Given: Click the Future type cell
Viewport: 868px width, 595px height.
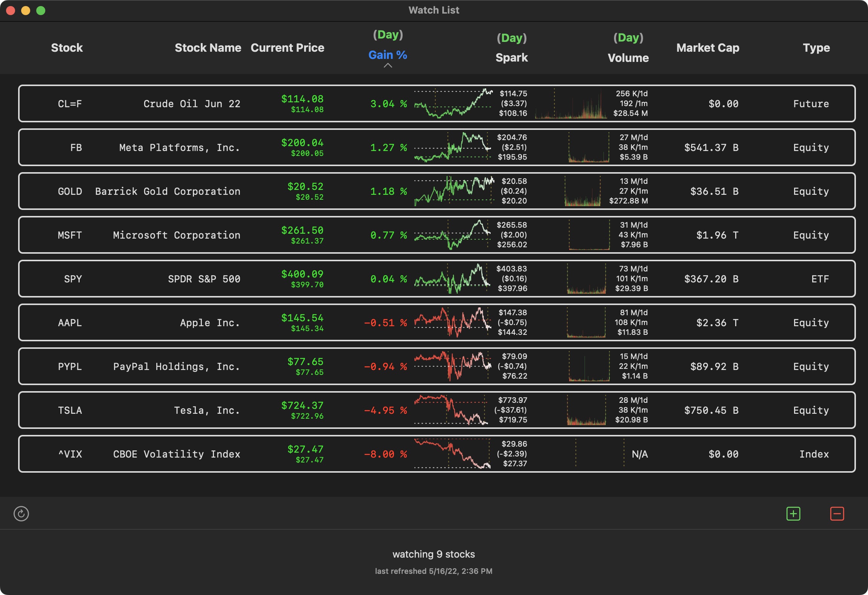Looking at the screenshot, I should (811, 104).
